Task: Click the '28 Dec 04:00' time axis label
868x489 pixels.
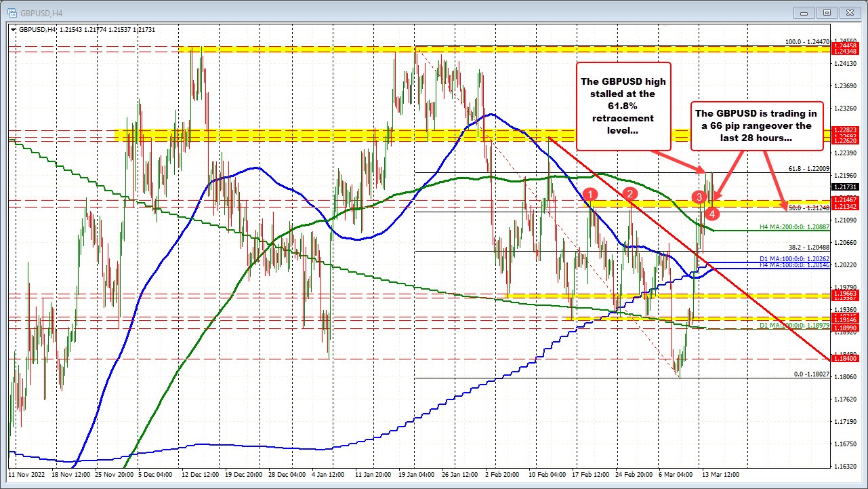Action: (x=289, y=475)
